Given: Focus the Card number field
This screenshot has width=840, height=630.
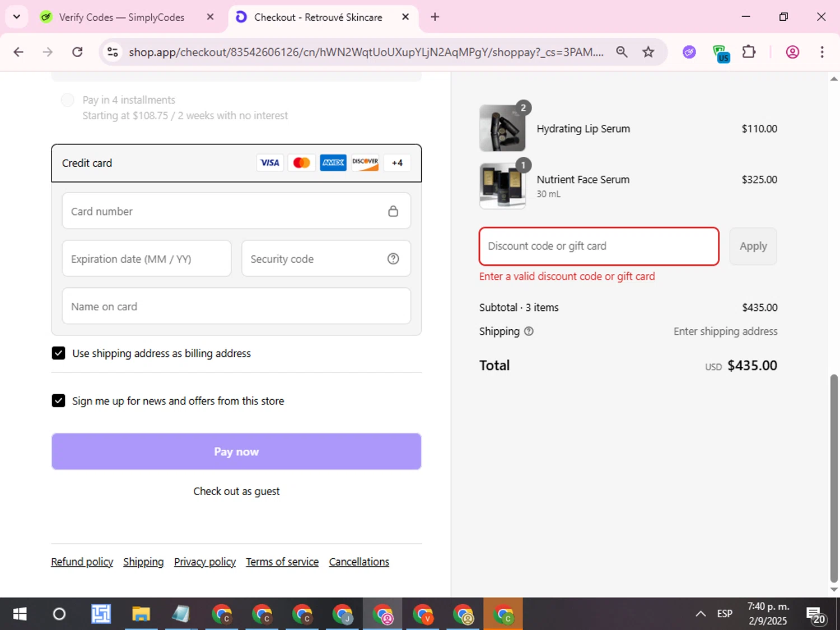Looking at the screenshot, I should pyautogui.click(x=236, y=211).
